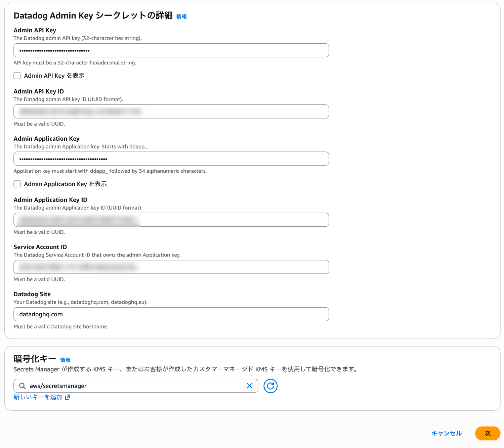Click the 'Must be a valid Datadog site hostname.' text
The width and height of the screenshot is (504, 448).
tap(61, 326)
